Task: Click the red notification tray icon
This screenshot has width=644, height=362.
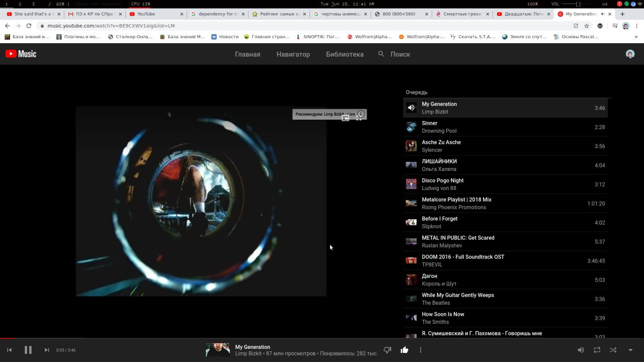Action: coord(620,4)
